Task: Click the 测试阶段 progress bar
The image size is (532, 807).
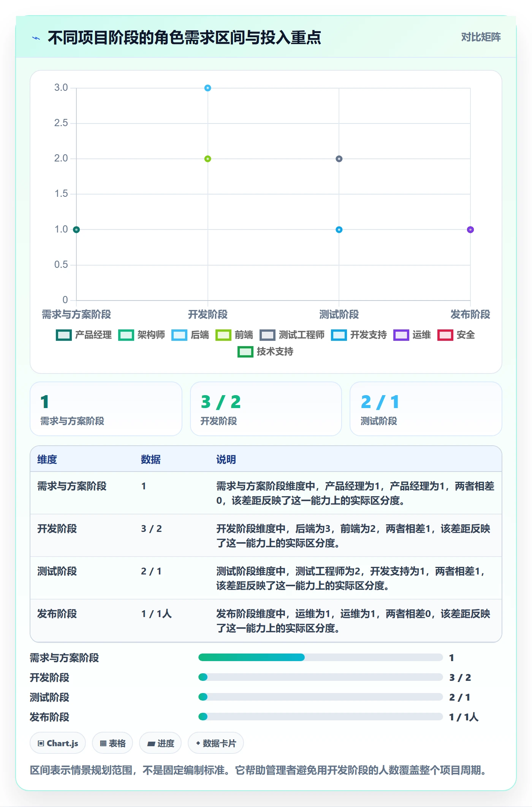Action: (321, 697)
